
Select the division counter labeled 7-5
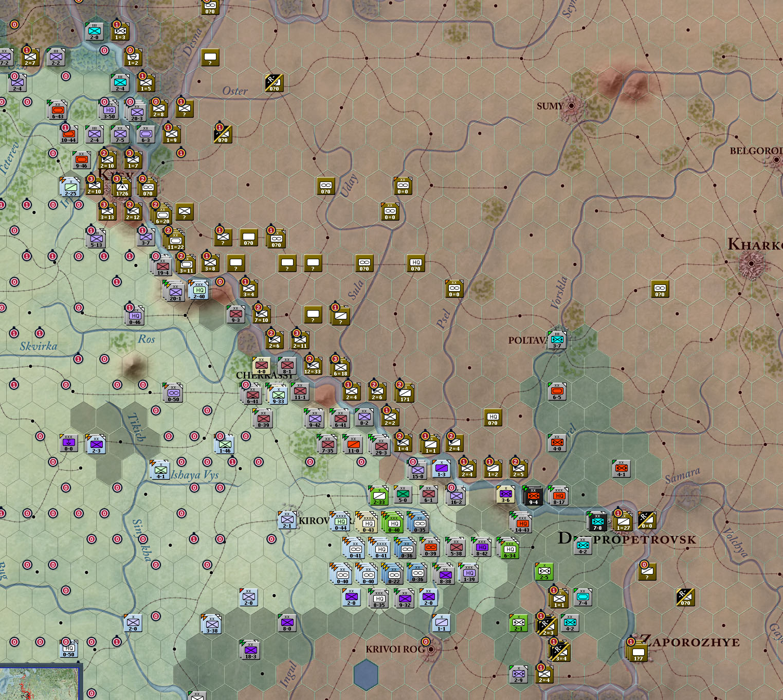point(120,135)
